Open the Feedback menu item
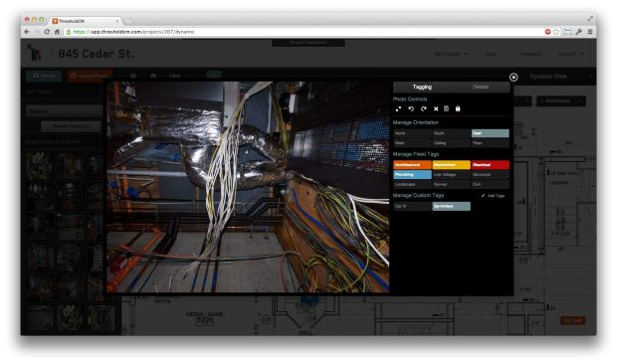 pyautogui.click(x=530, y=54)
